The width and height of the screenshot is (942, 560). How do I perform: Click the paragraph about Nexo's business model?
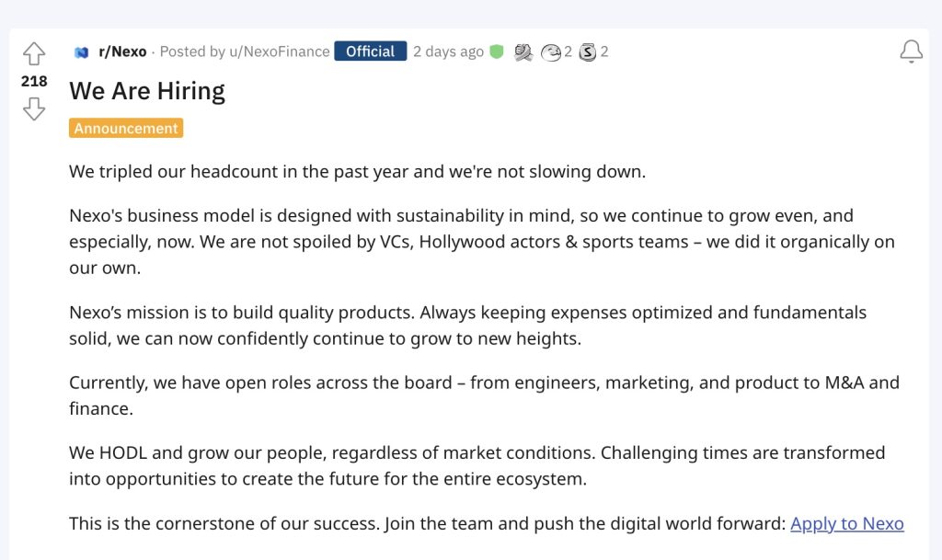click(482, 241)
